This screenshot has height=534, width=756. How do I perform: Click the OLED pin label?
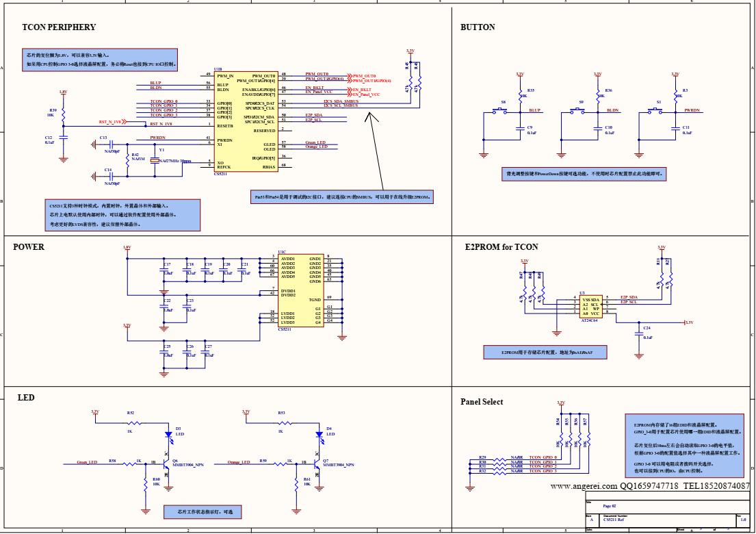270,149
